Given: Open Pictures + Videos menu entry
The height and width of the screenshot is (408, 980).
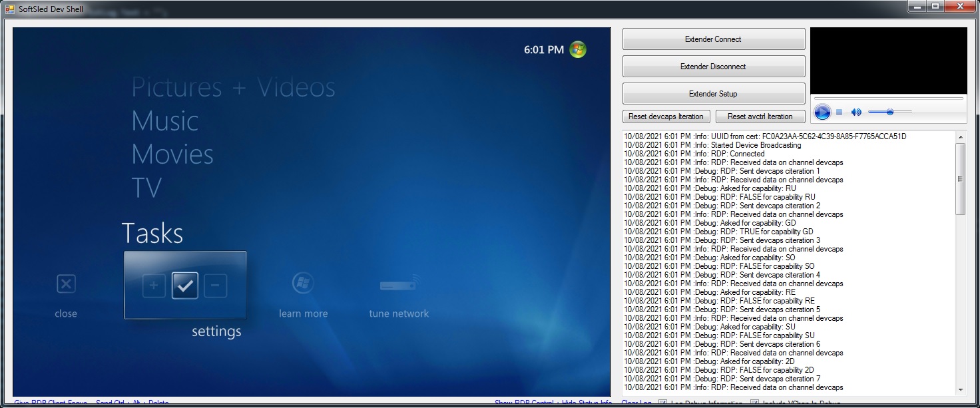Looking at the screenshot, I should [x=233, y=87].
